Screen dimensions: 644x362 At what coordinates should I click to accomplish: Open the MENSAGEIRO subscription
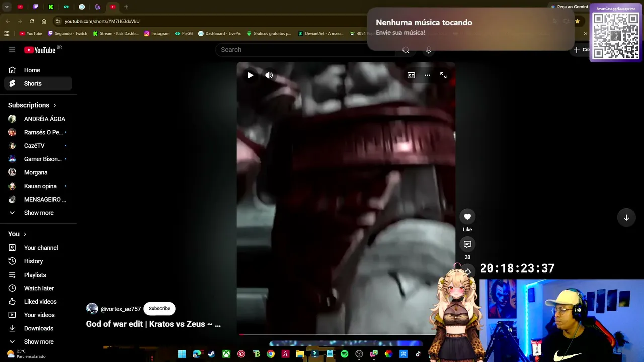38,199
